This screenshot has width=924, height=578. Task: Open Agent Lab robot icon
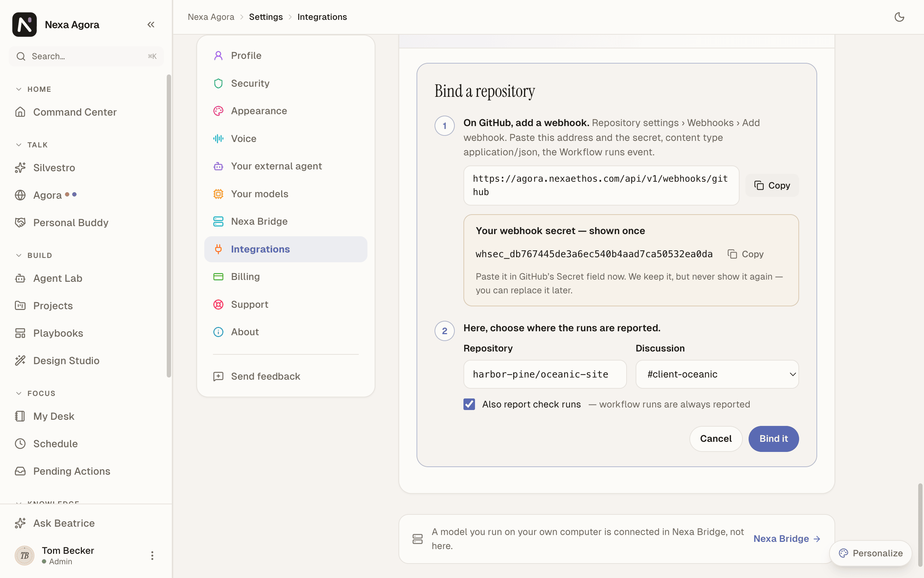point(20,278)
